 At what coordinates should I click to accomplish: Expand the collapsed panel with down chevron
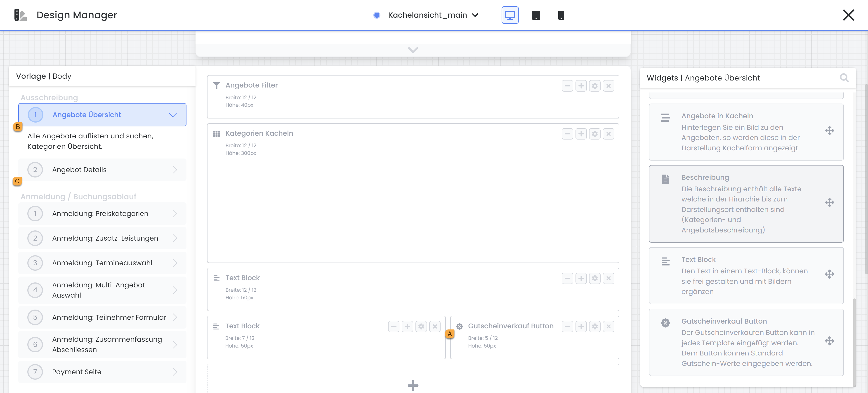[x=413, y=50]
